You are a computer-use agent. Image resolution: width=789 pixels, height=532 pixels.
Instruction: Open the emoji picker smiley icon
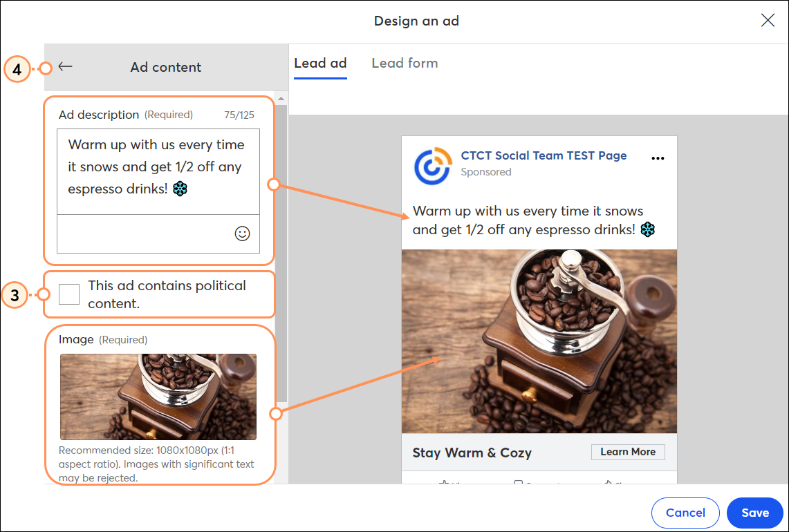pyautogui.click(x=242, y=234)
